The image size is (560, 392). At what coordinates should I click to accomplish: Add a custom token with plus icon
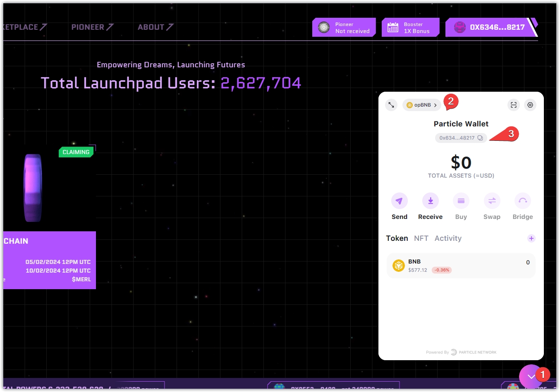coord(531,238)
